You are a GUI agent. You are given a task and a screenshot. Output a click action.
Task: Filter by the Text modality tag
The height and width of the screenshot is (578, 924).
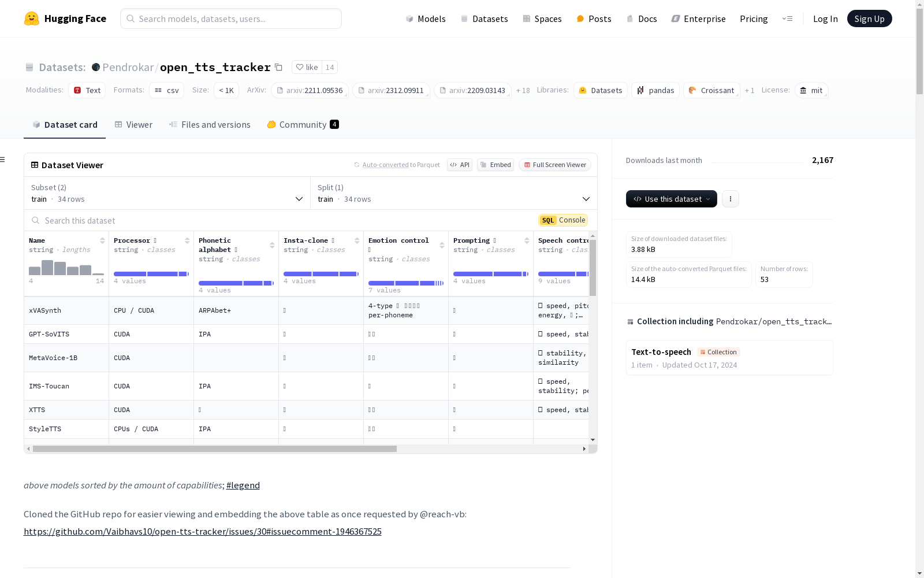point(87,90)
